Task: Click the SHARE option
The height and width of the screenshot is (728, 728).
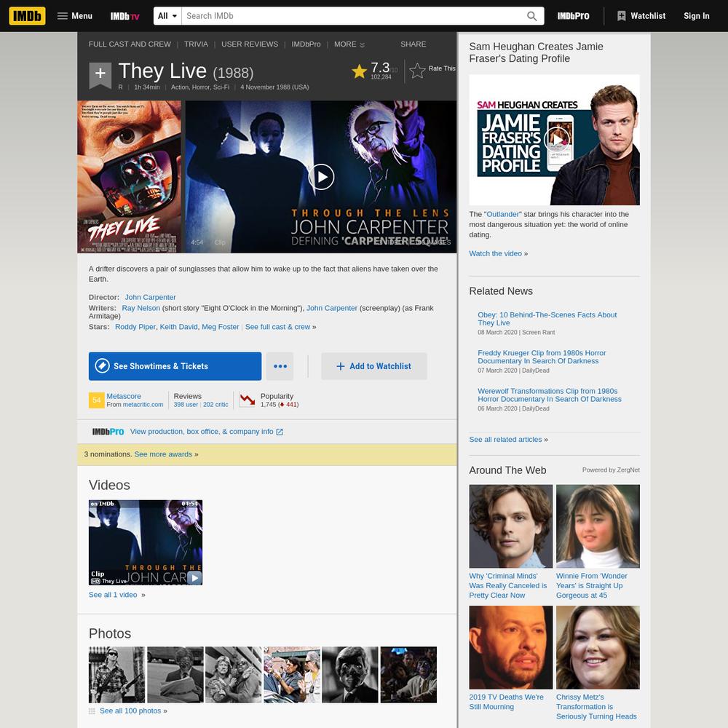Action: coord(414,44)
